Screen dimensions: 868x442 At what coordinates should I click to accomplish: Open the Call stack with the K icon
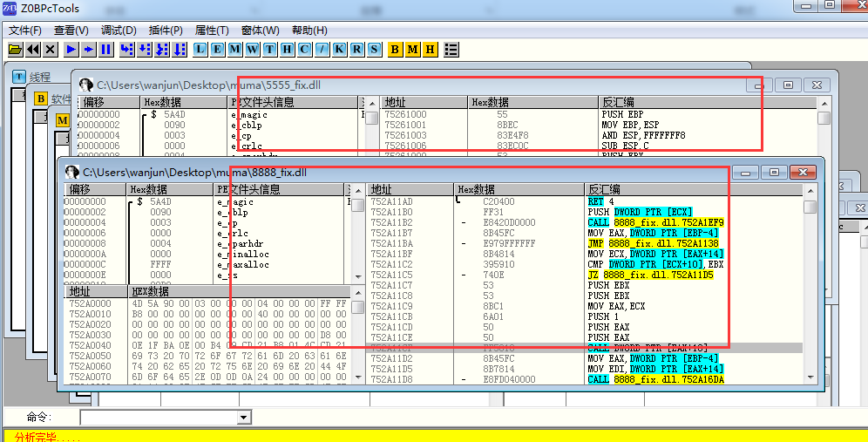[339, 50]
